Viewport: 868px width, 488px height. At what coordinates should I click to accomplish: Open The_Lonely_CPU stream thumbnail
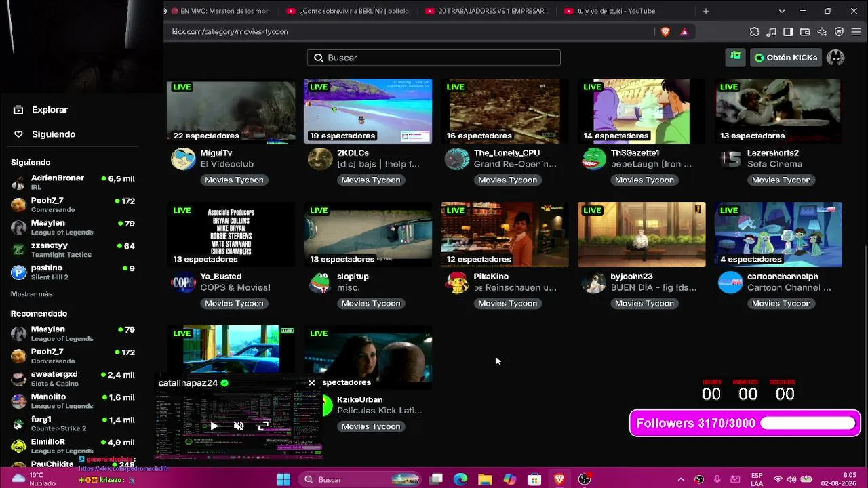tap(505, 111)
